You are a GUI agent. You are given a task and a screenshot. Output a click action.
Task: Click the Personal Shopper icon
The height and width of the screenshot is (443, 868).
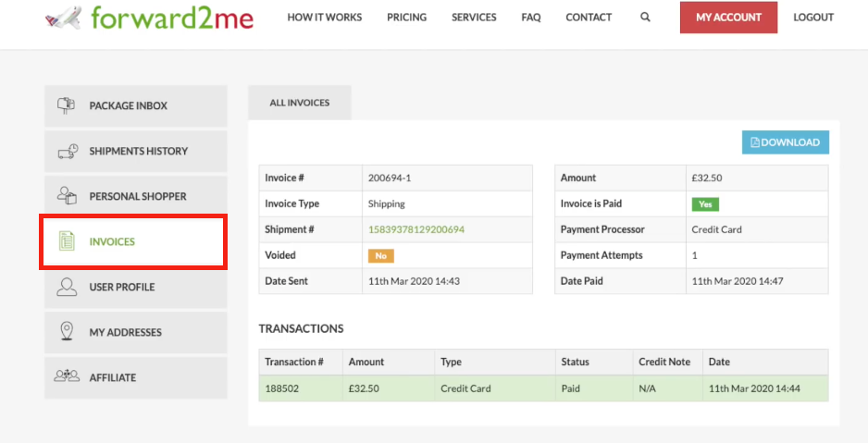tap(67, 196)
